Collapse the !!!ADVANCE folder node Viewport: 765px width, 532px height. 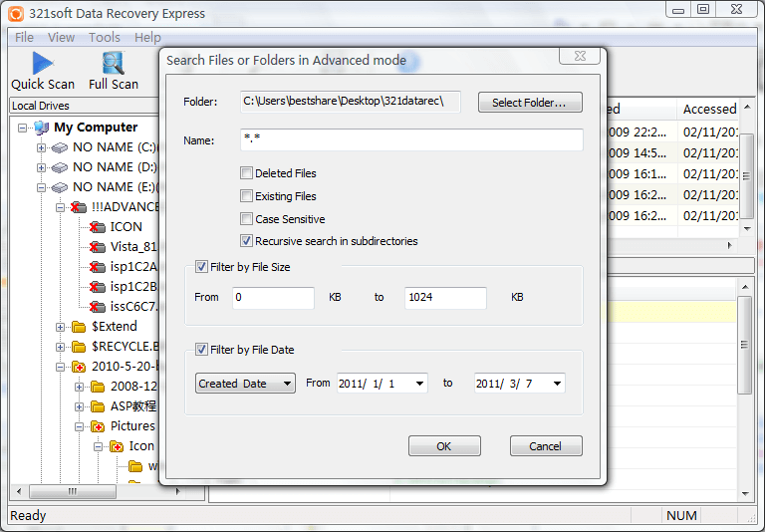point(60,207)
